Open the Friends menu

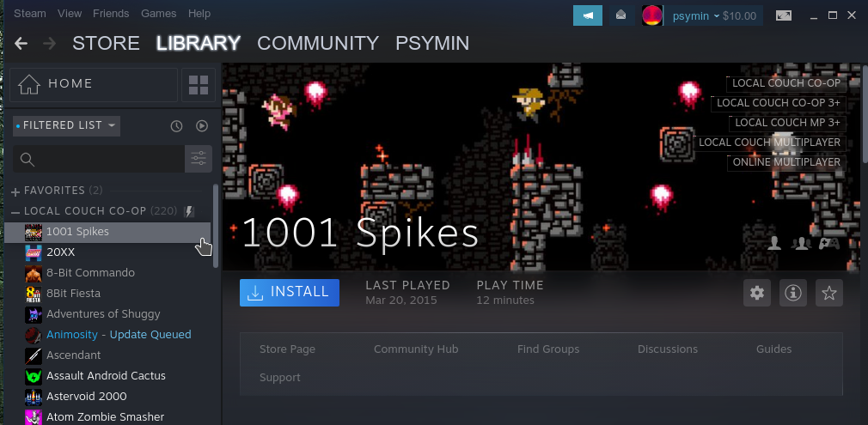click(111, 13)
